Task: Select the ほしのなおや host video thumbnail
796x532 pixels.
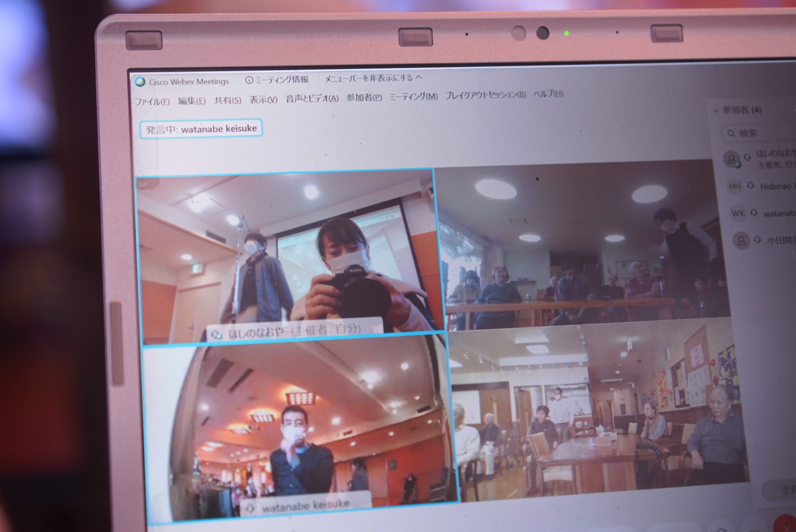Action: (288, 256)
